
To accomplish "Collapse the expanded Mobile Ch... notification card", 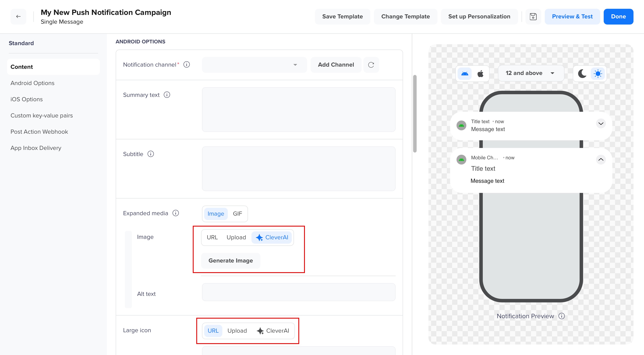I will tap(601, 160).
